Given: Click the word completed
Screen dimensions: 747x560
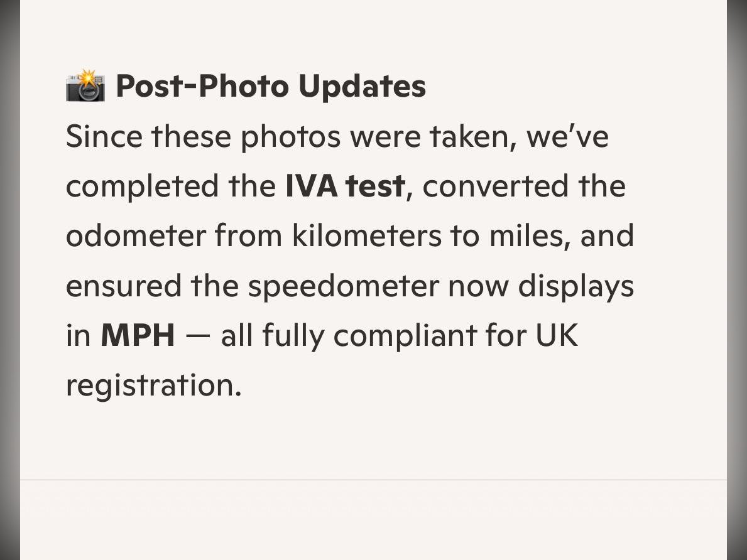Looking at the screenshot, I should (142, 186).
